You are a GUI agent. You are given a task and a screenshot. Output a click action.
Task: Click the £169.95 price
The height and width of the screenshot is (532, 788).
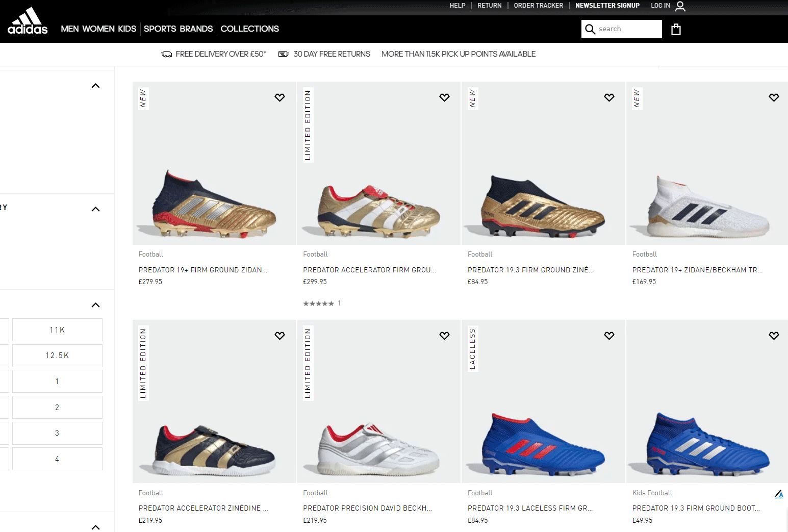pyautogui.click(x=644, y=282)
